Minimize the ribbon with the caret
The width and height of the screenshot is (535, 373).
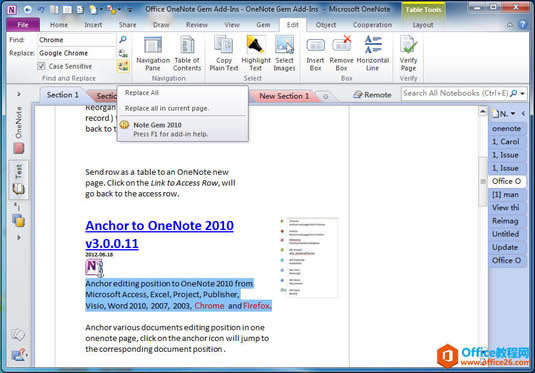click(x=510, y=25)
